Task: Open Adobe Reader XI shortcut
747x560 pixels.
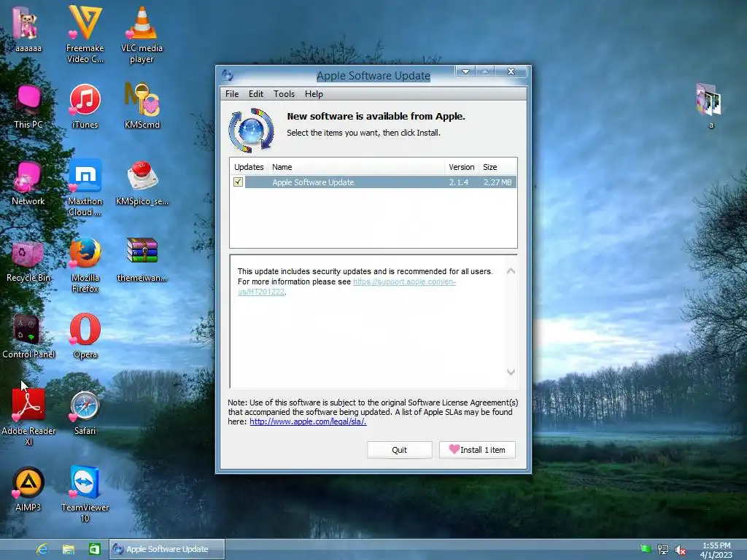Action: coord(28,417)
